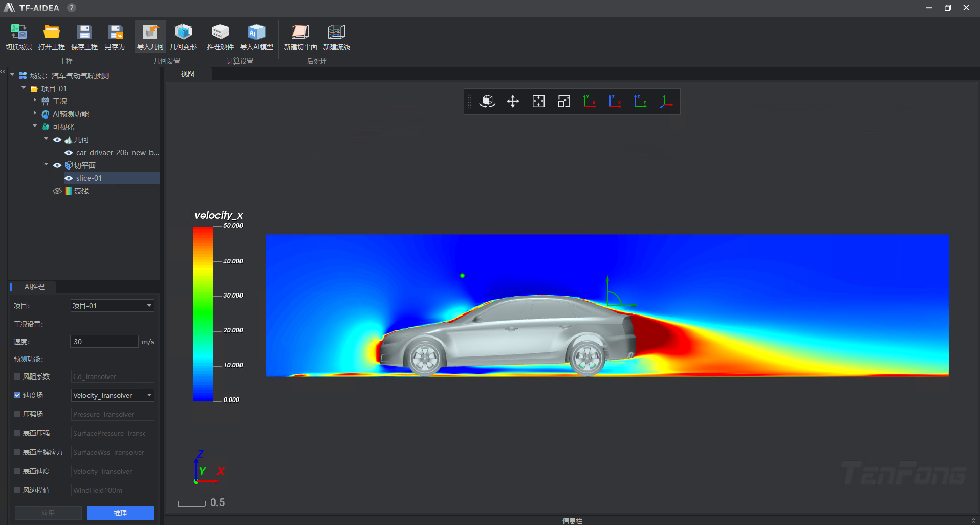Select the AI推理 panel tab
The height and width of the screenshot is (525, 980).
tap(34, 287)
